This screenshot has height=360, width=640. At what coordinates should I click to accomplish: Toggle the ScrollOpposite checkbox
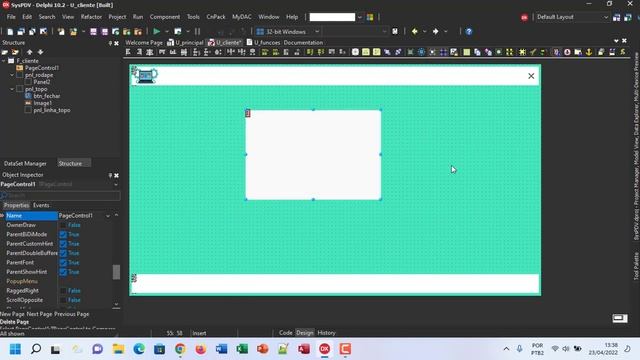tap(63, 300)
